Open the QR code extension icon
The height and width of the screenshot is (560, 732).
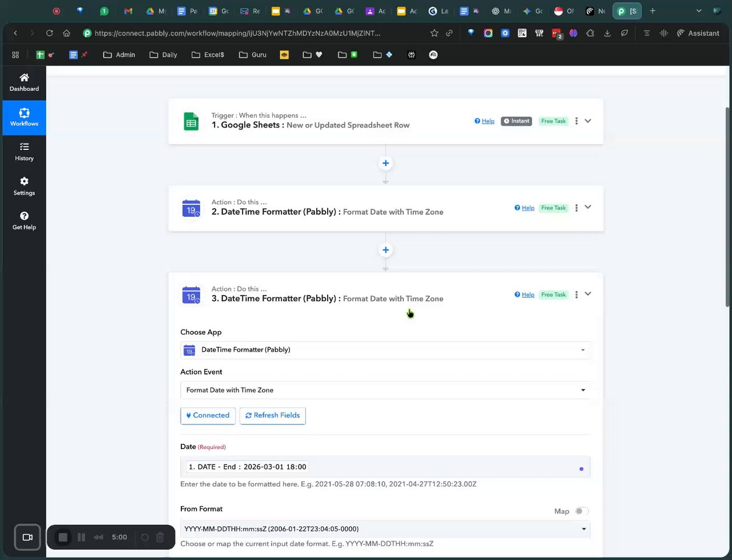tap(522, 33)
